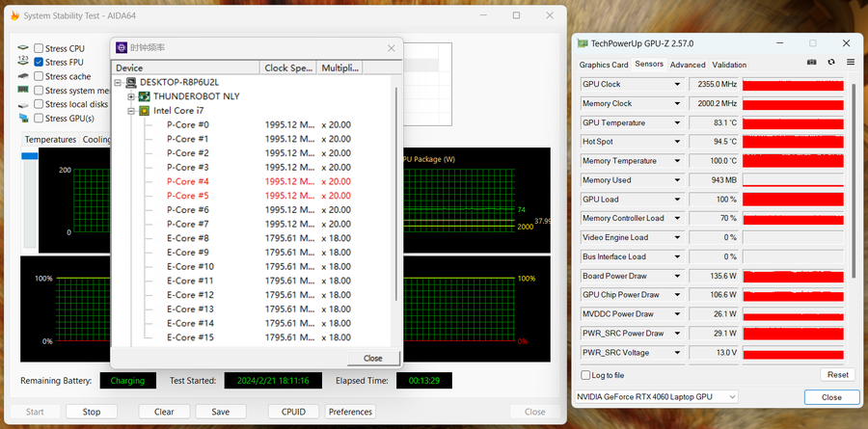Click the Stress CPU chip icon
The height and width of the screenshot is (429, 868).
click(x=23, y=48)
